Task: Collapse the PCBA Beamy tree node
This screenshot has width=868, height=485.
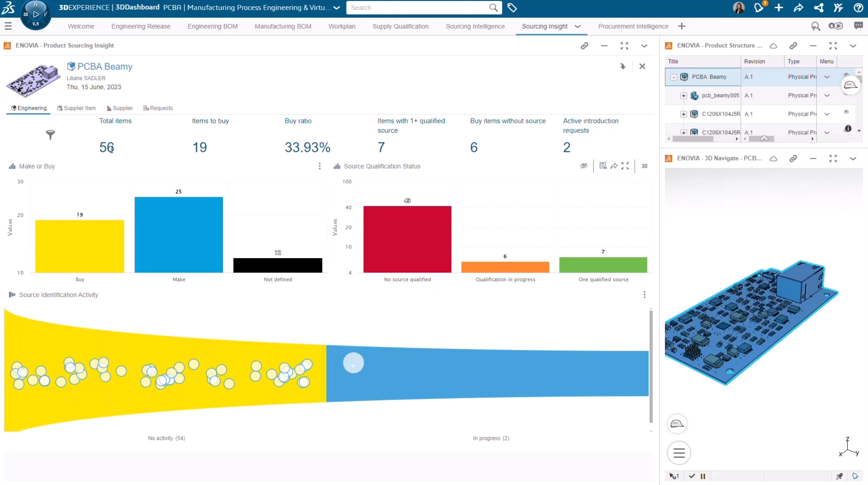Action: pos(674,77)
